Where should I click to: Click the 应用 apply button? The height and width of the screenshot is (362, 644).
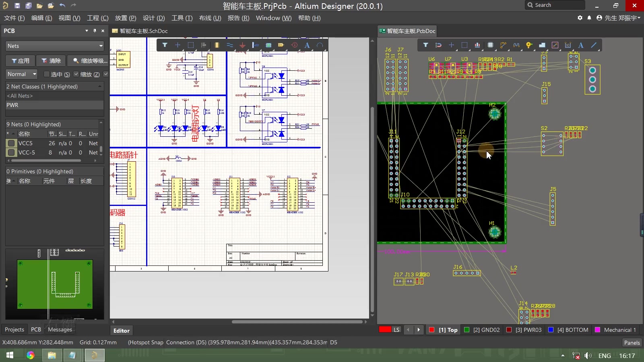[20, 61]
